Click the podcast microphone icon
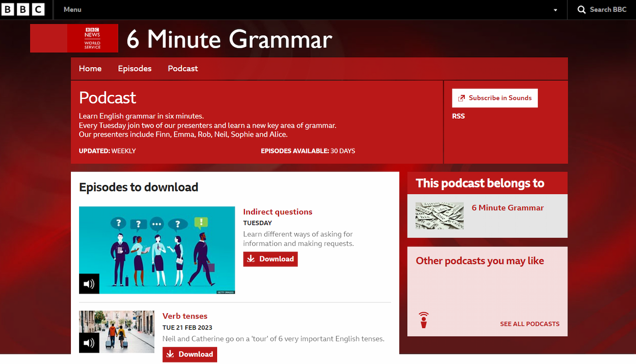 424,320
